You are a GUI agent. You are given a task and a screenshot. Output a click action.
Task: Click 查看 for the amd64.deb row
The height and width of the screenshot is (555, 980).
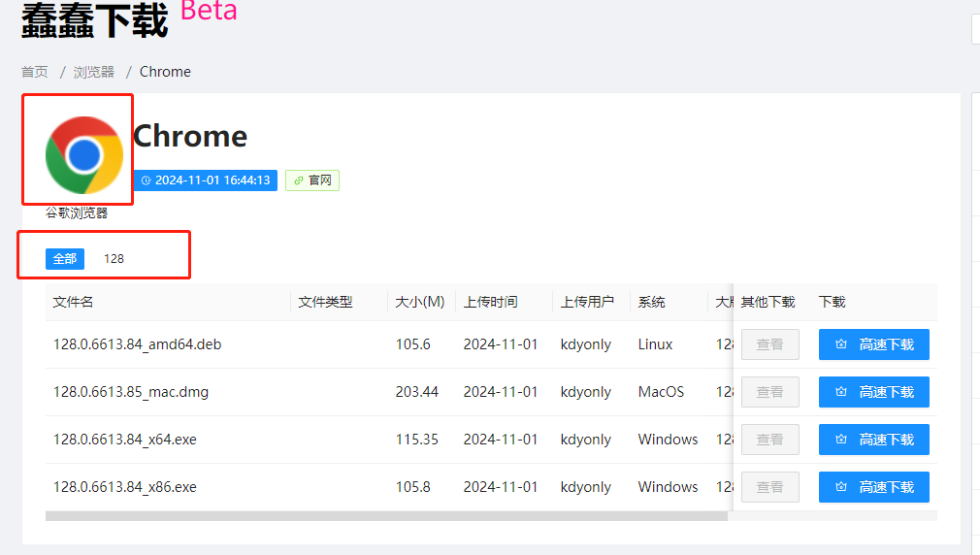770,344
